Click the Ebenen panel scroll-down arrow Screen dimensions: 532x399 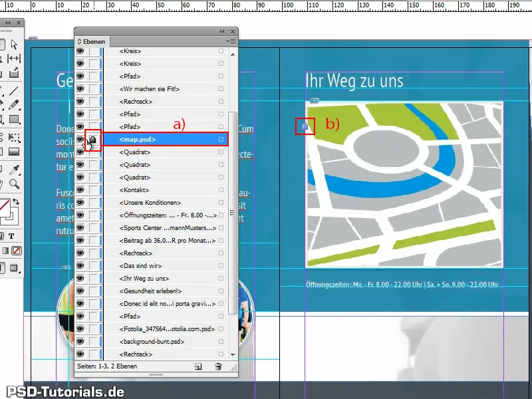pyautogui.click(x=233, y=354)
